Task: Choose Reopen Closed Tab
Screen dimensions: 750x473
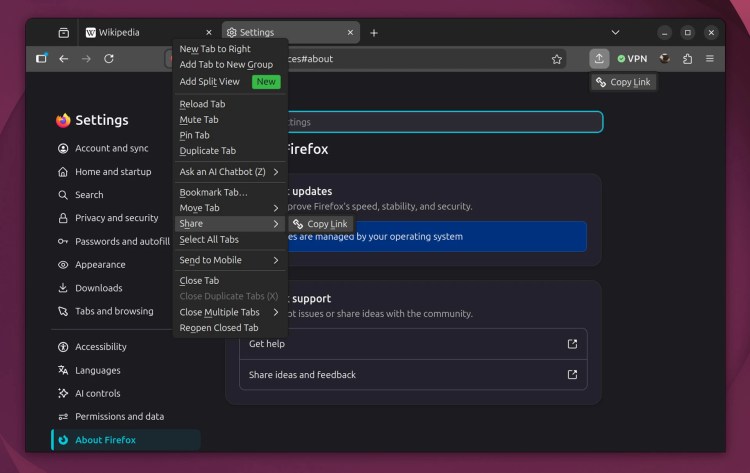Action: coord(230,328)
